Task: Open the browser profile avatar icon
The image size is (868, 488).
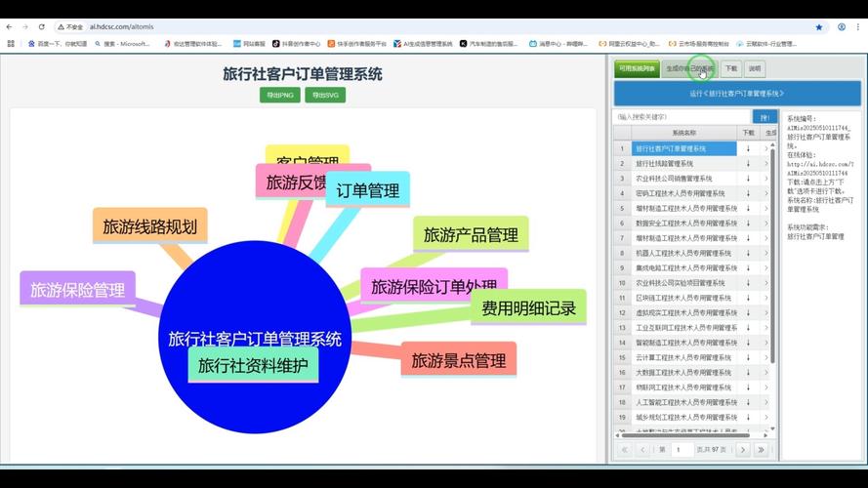Action: coord(842,26)
